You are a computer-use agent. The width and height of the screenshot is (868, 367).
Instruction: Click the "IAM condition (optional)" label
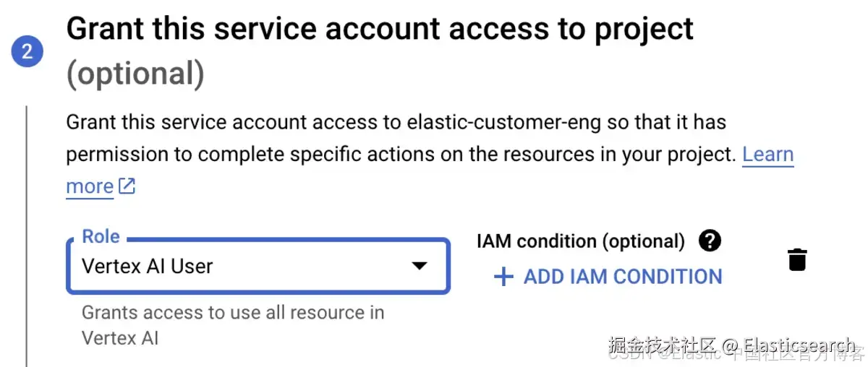(580, 241)
